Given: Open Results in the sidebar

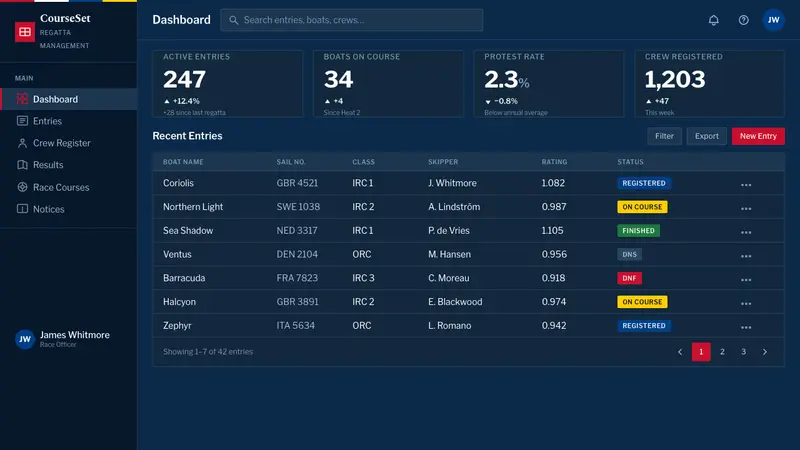Looking at the screenshot, I should 69,165.
